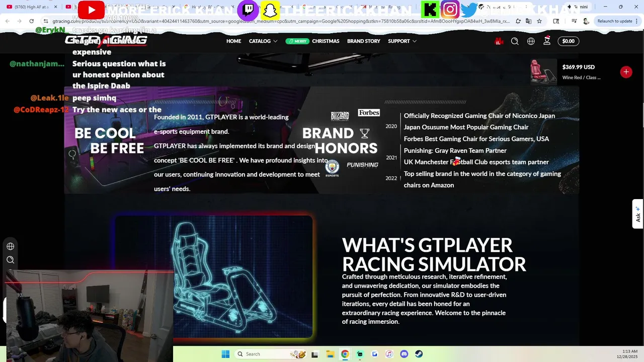
Task: Click the GTRACING site logo
Action: coord(106,41)
